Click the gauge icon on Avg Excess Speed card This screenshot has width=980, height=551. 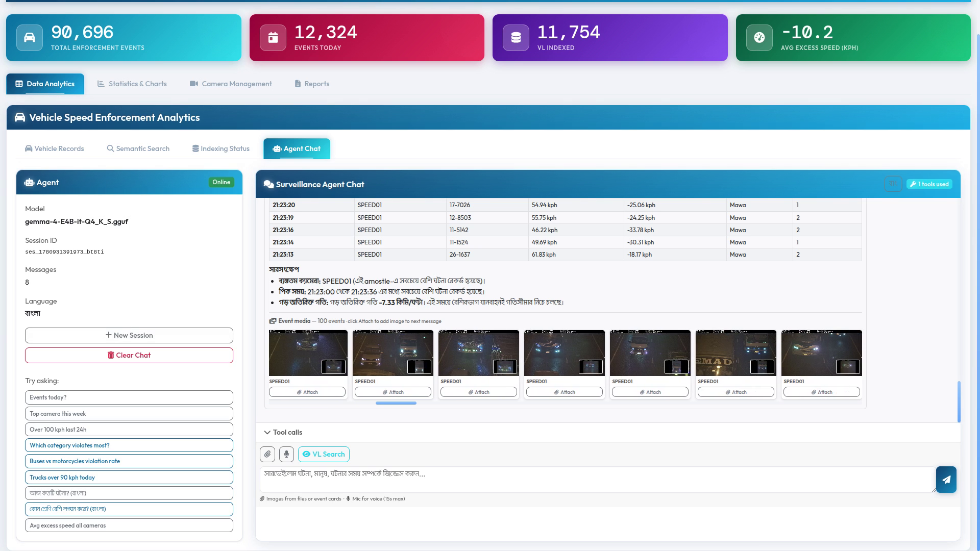coord(759,38)
